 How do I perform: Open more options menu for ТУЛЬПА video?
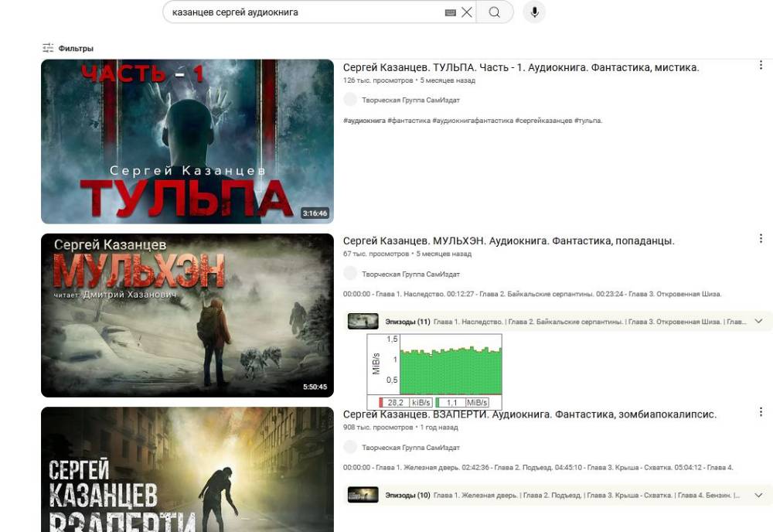(761, 66)
